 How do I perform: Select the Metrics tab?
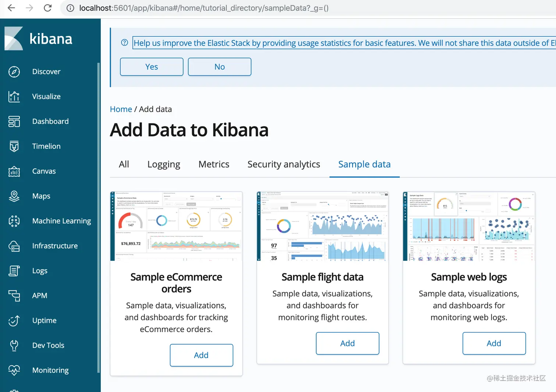pyautogui.click(x=214, y=164)
